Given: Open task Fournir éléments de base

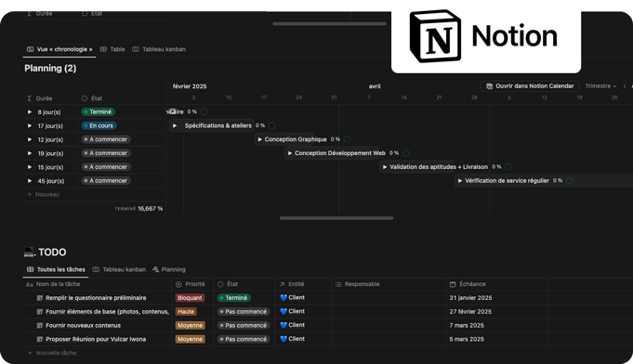Looking at the screenshot, I should click(x=107, y=312).
